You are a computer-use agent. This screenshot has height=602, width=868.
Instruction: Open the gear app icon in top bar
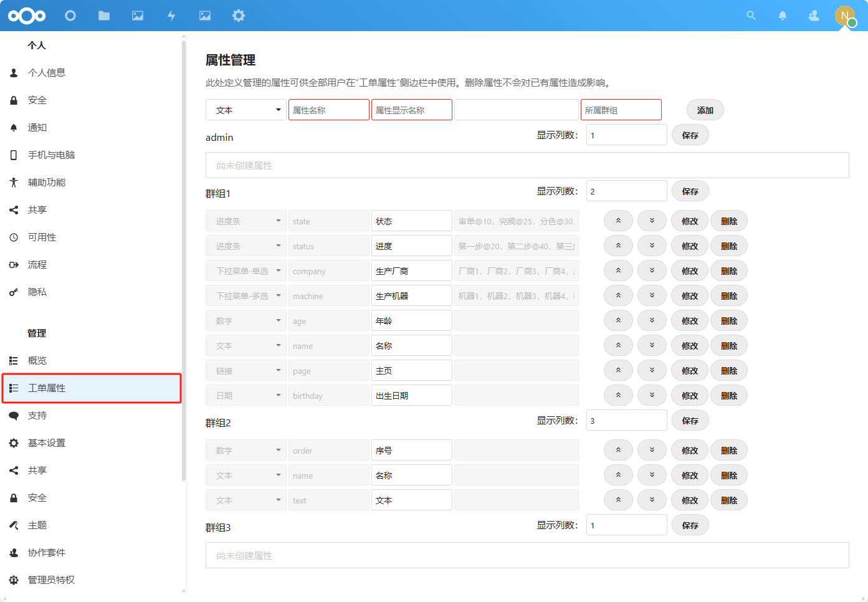[239, 16]
